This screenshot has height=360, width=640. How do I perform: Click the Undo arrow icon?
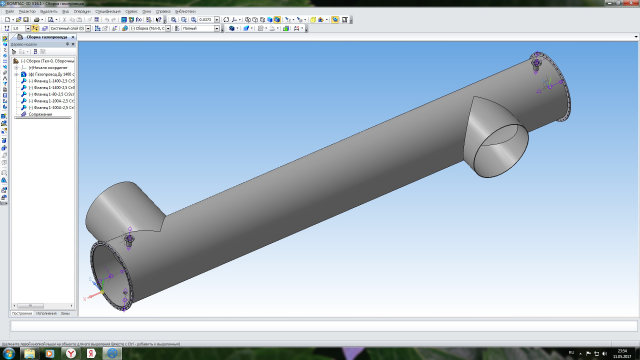point(107,20)
